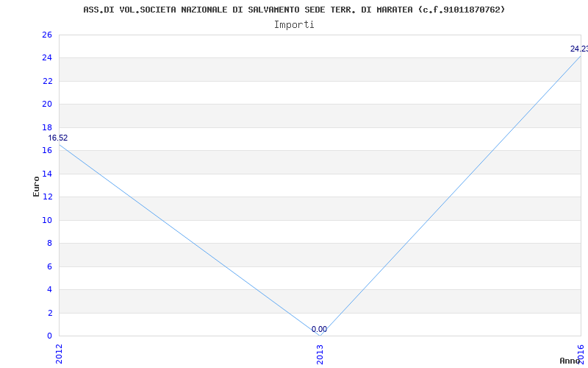Image resolution: width=588 pixels, height=368 pixels.
Task: Select the 2013 x-axis year label
Action: click(x=320, y=354)
